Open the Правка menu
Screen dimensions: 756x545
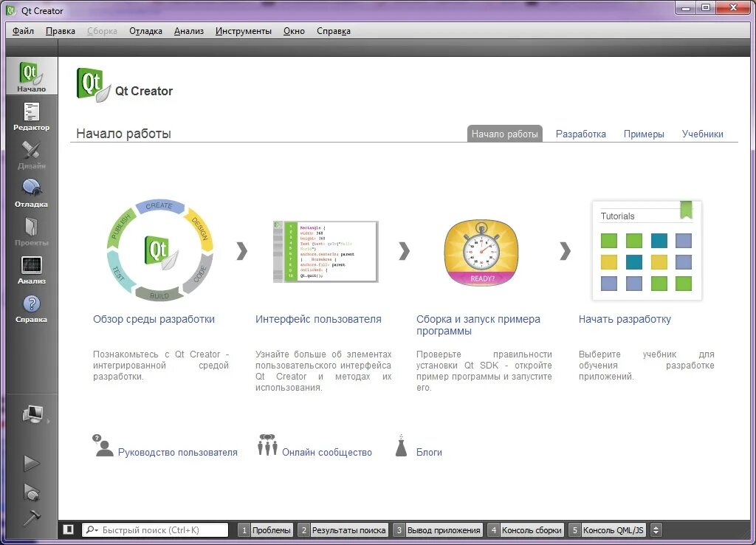point(61,31)
